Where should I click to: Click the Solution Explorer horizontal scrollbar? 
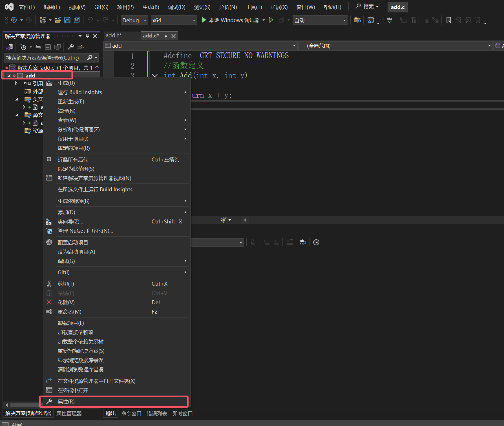click(24, 405)
